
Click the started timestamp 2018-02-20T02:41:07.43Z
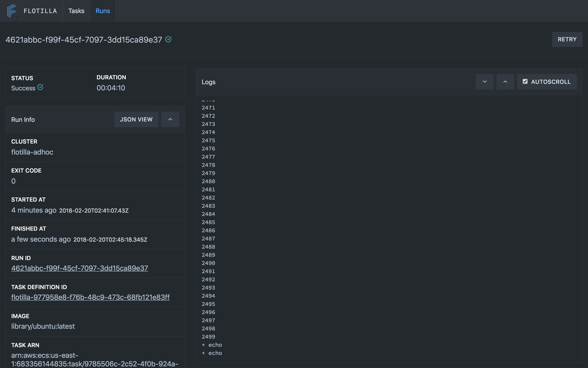click(94, 211)
